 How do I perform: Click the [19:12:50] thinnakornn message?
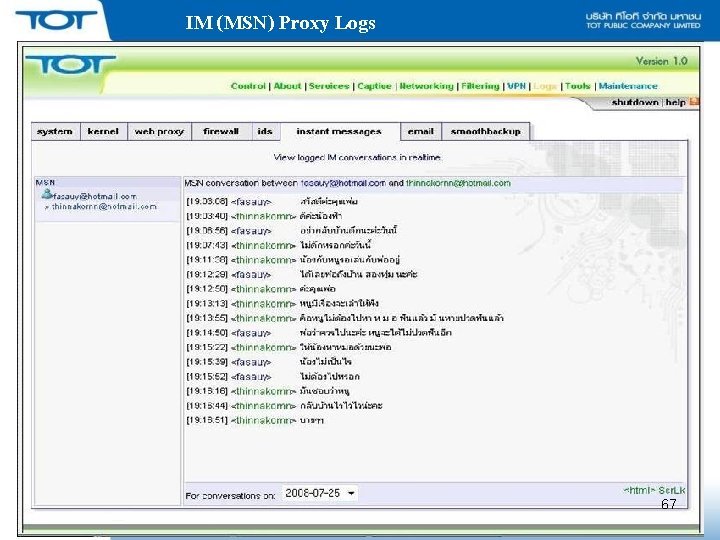(261, 289)
